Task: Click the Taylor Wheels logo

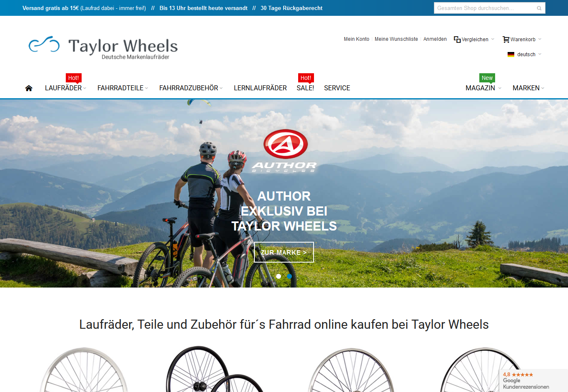Action: 103,47
